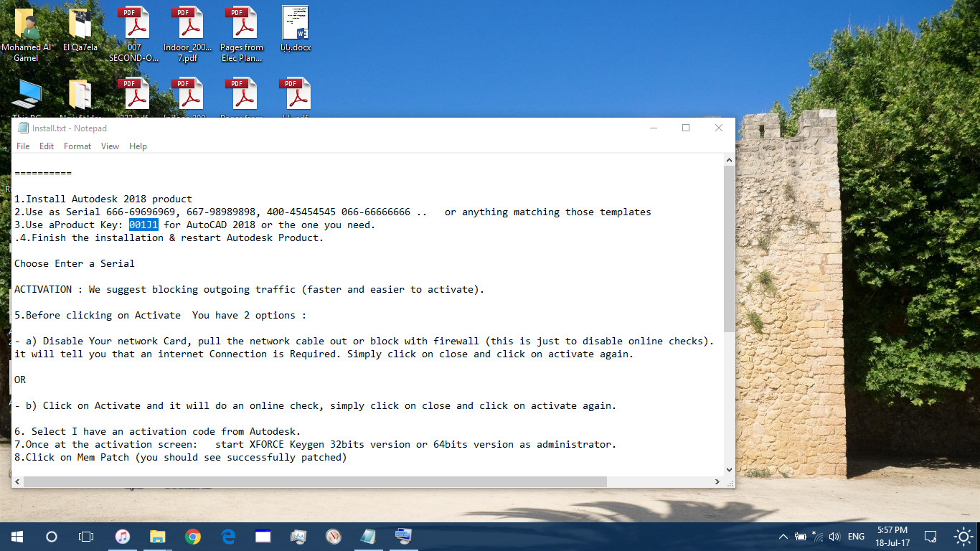Open the Action Center notifications icon

[x=930, y=537]
